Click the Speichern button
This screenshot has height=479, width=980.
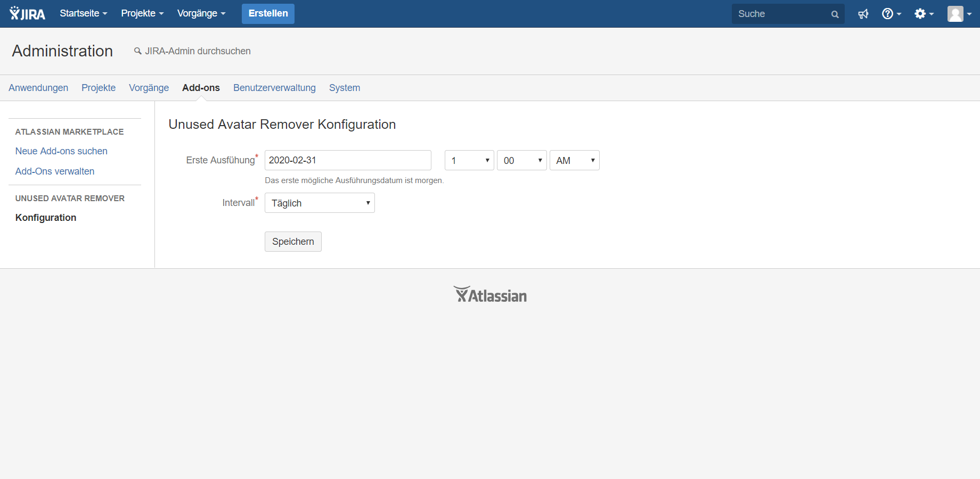point(293,242)
